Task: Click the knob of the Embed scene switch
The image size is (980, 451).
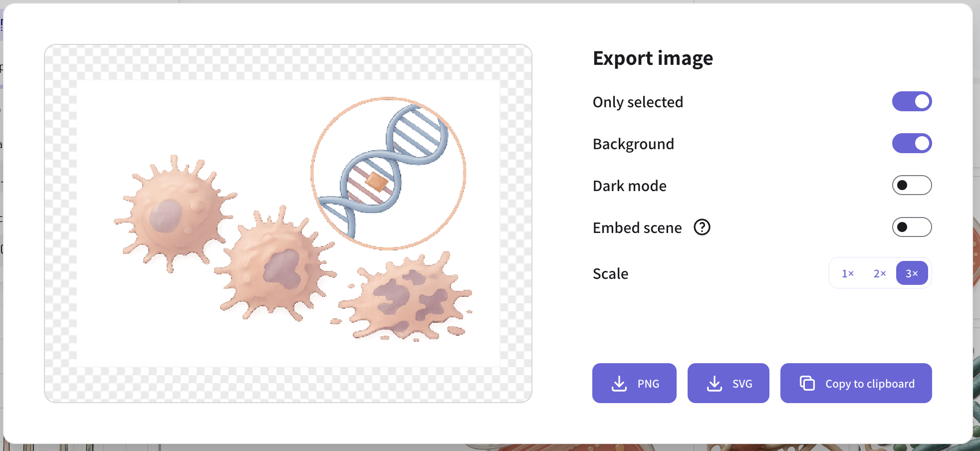Action: point(902,227)
